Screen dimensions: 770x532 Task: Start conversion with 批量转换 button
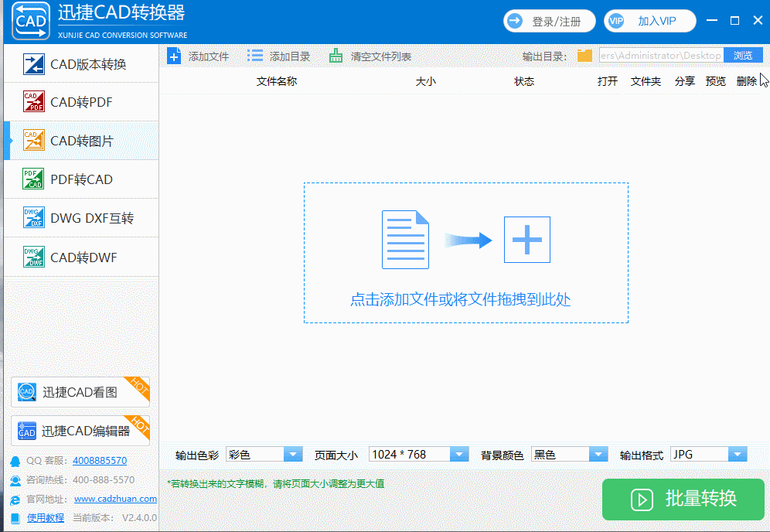point(683,500)
